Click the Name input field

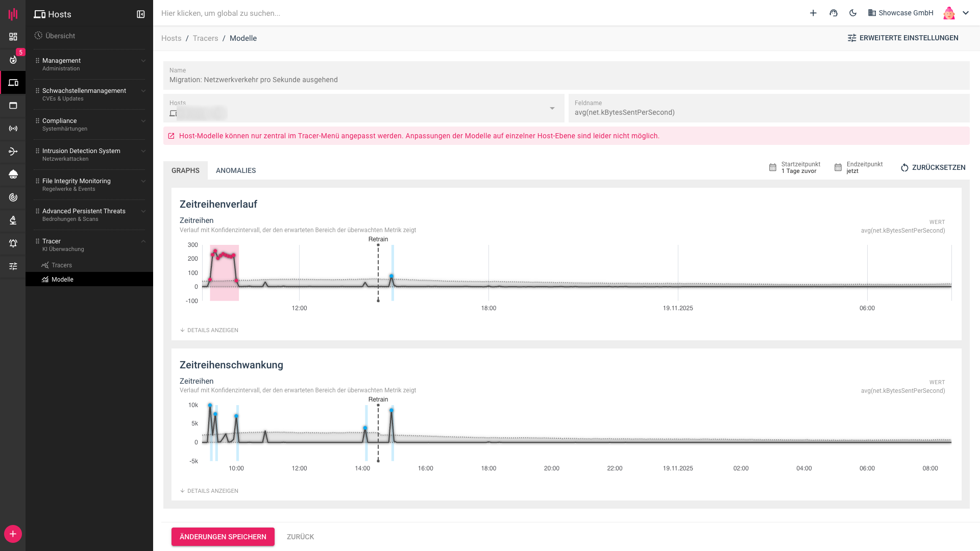(566, 80)
